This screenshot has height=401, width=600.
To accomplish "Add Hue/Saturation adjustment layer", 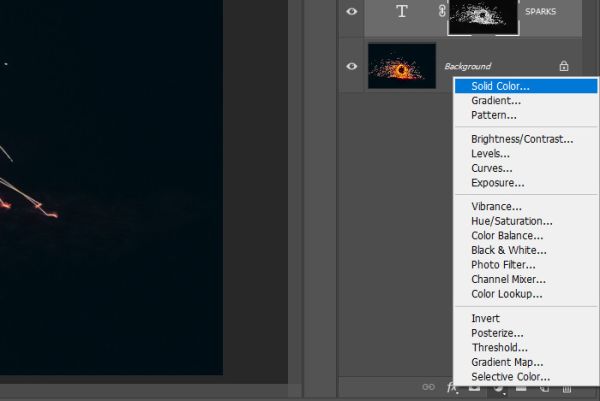I will [x=526, y=221].
